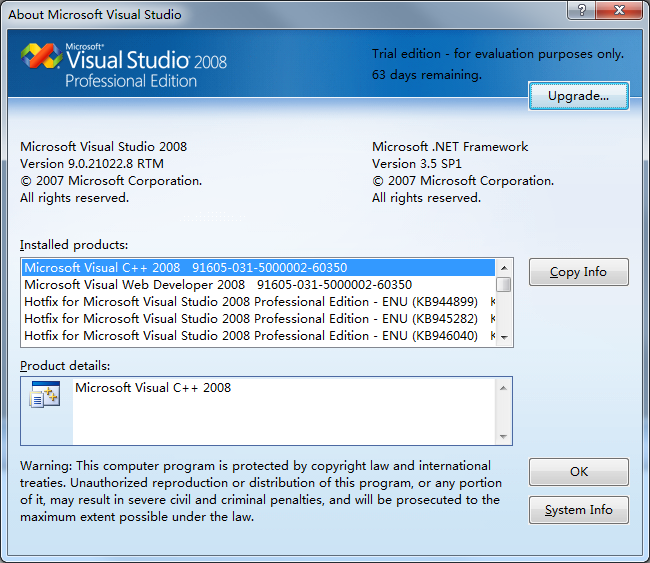Click the installed products scrollbar thumb
650x563 pixels.
click(504, 285)
